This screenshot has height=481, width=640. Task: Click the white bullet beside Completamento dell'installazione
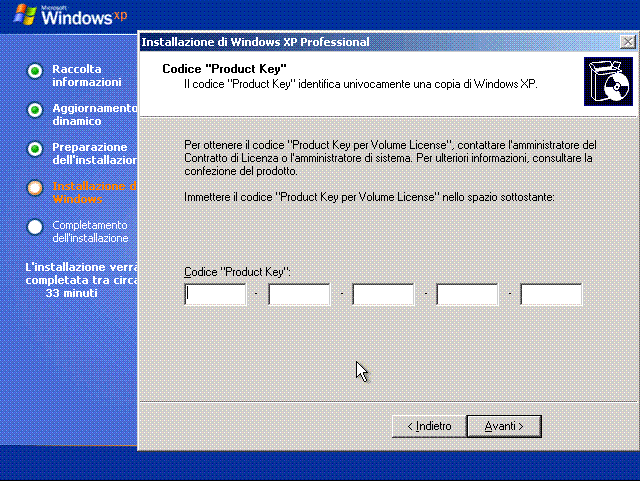point(35,227)
